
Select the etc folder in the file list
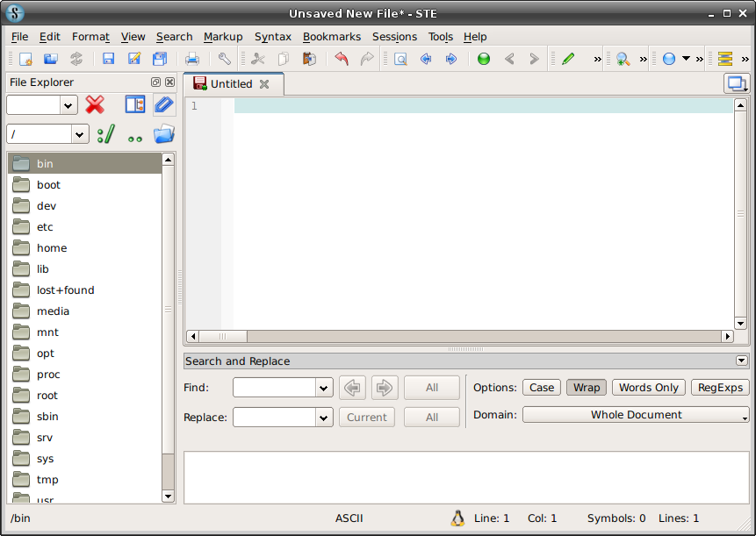[x=85, y=227]
